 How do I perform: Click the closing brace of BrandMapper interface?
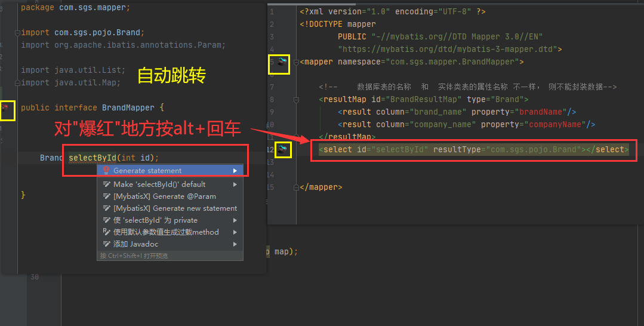click(x=23, y=195)
